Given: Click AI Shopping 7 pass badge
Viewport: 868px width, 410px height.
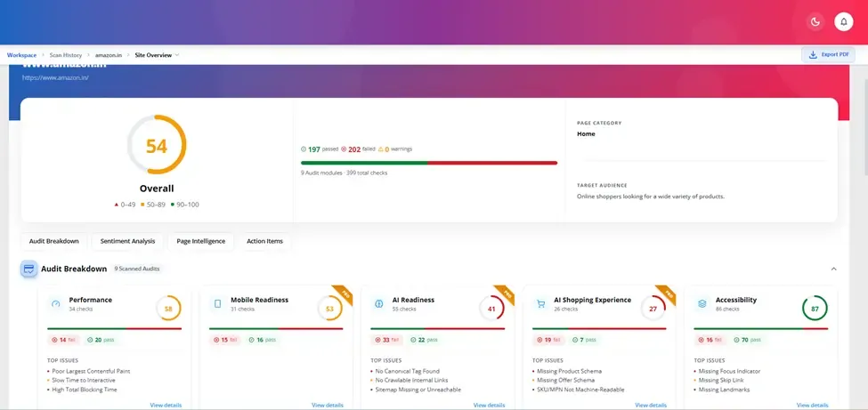Looking at the screenshot, I should [585, 340].
